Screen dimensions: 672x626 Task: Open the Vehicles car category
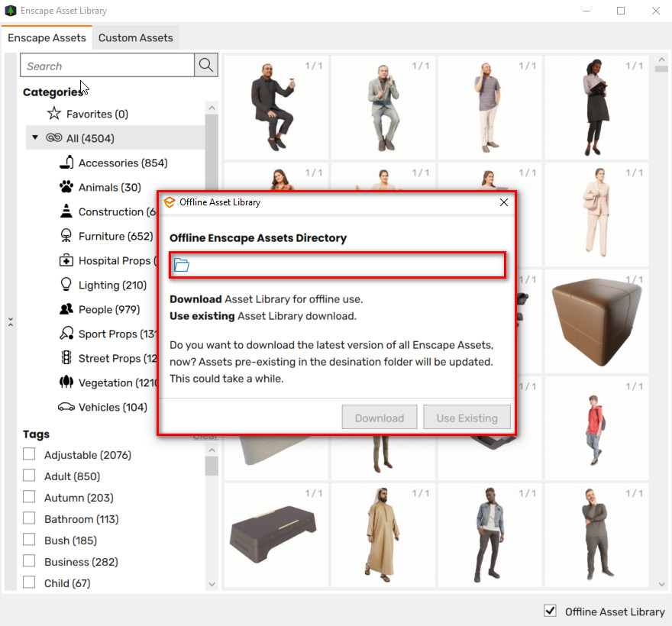click(x=66, y=407)
